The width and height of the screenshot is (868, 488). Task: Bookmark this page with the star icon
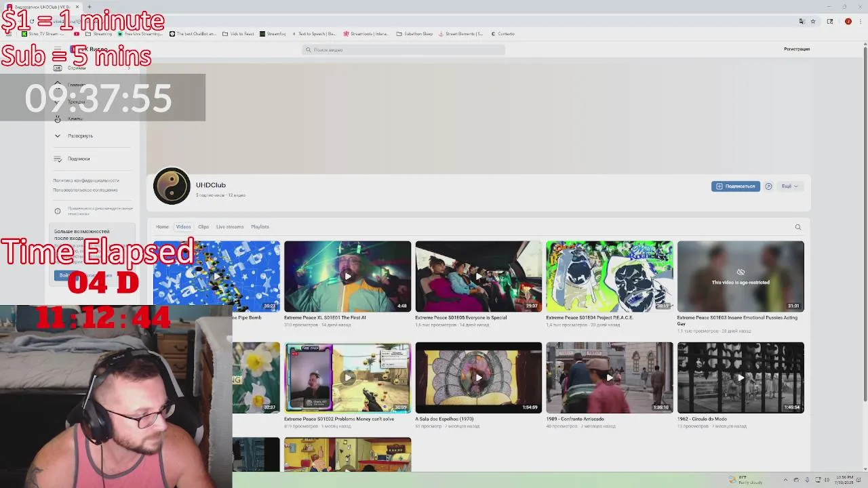point(813,21)
